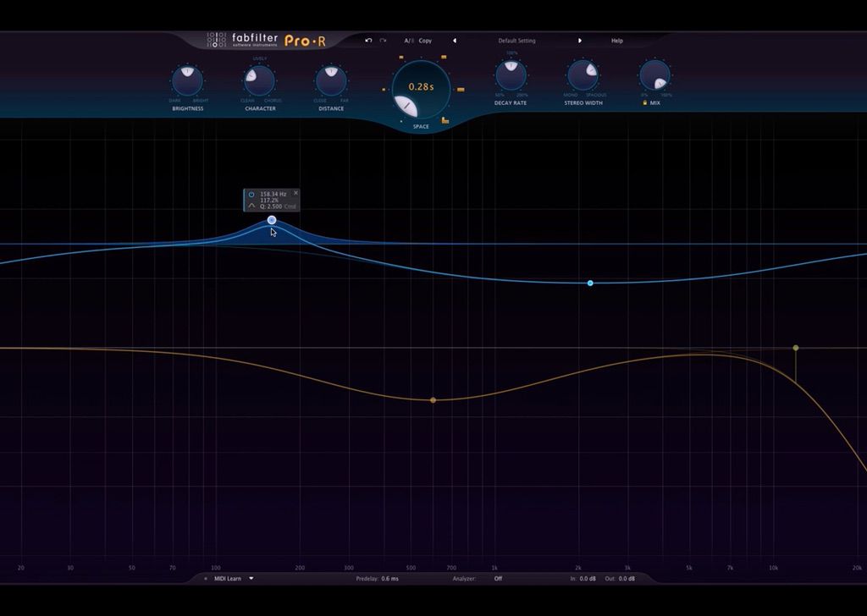Change band shape icon in popup
The height and width of the screenshot is (616, 867).
pos(251,206)
